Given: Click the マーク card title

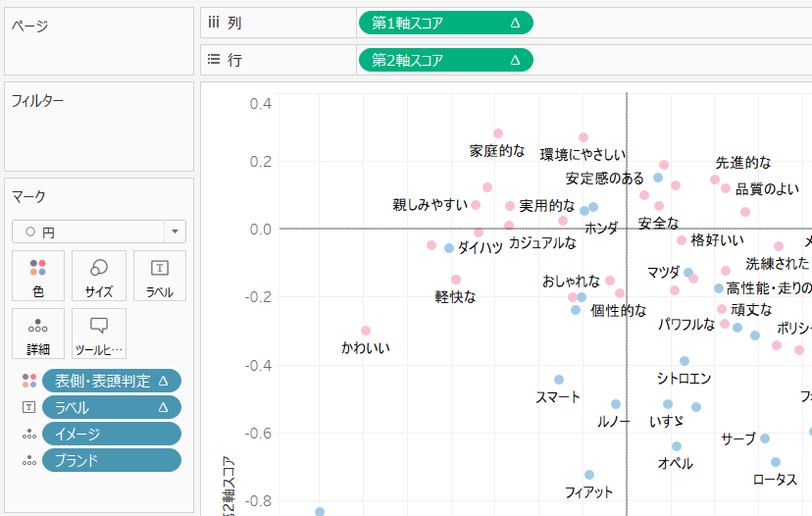Looking at the screenshot, I should click(29, 196).
